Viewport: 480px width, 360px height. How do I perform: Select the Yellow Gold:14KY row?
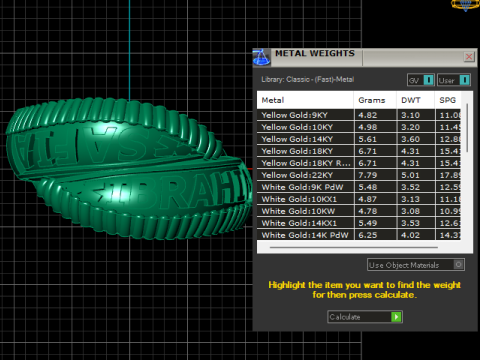pyautogui.click(x=359, y=139)
